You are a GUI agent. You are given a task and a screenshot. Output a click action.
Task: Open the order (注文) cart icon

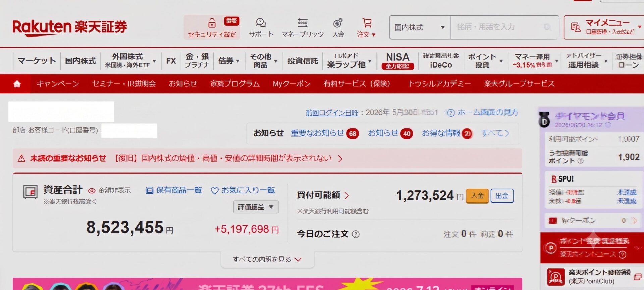point(367,23)
